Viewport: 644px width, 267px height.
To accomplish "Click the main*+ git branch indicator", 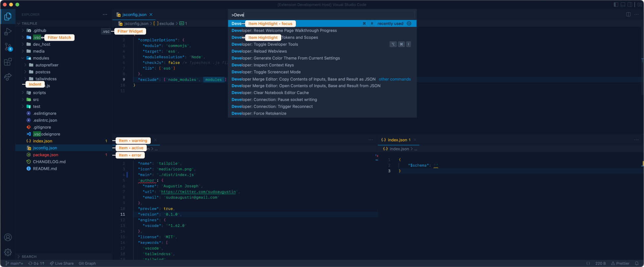I will (14, 263).
